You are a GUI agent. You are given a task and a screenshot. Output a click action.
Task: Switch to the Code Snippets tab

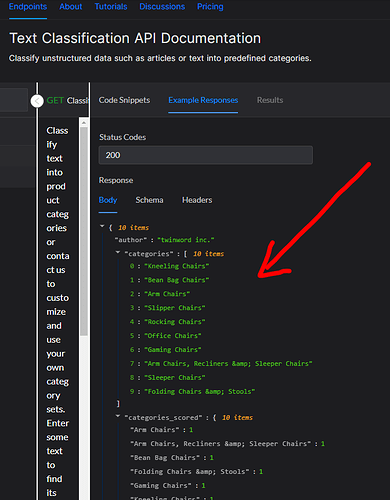(x=124, y=100)
